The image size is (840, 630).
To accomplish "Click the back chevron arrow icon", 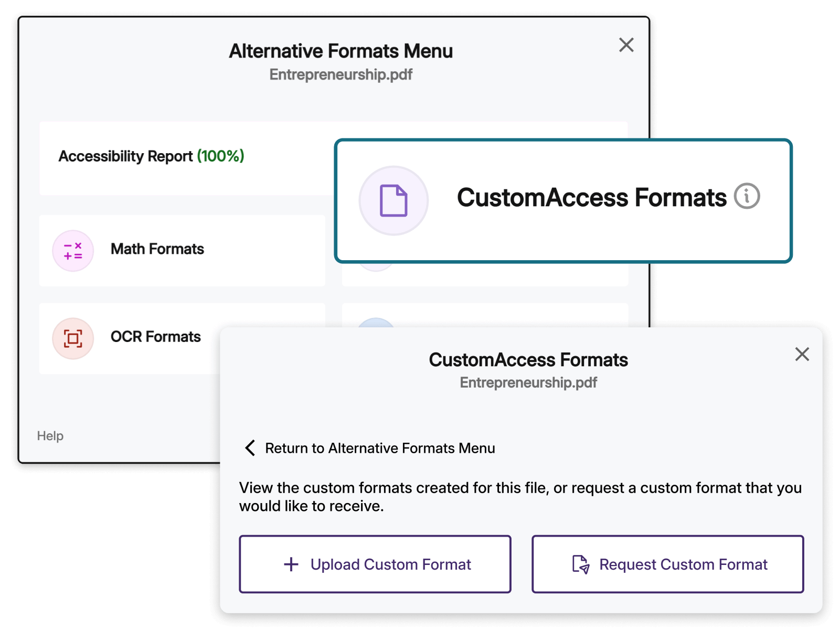I will [250, 448].
